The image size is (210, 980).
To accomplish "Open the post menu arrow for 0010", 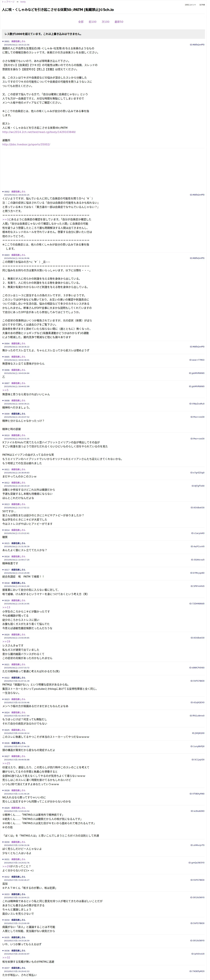I will click(3, 435).
